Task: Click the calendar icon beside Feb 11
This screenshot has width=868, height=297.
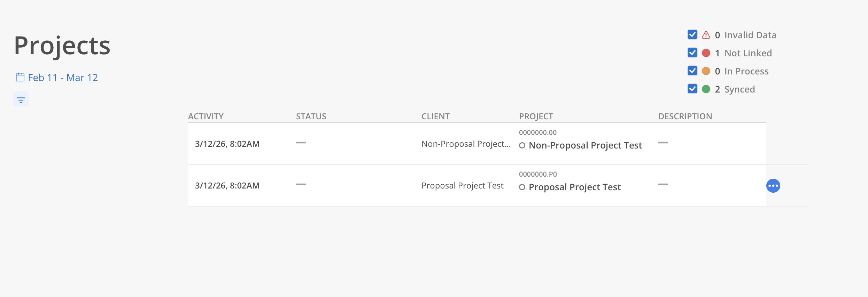Action: (x=20, y=77)
